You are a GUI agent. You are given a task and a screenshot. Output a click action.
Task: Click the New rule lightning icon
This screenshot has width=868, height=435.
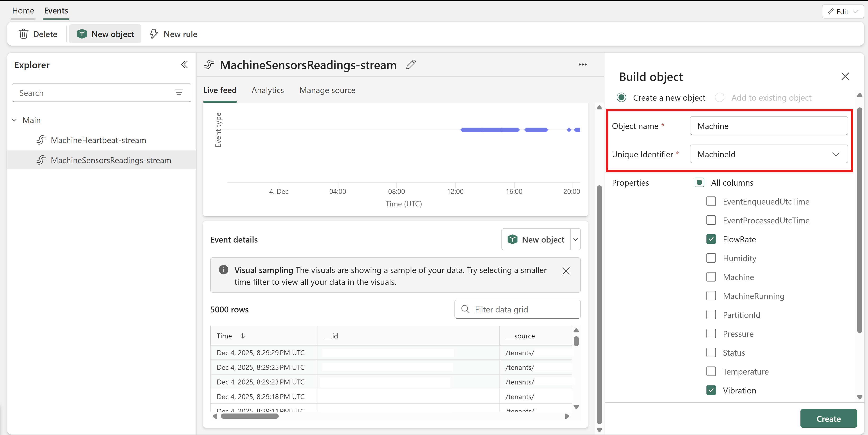(154, 34)
